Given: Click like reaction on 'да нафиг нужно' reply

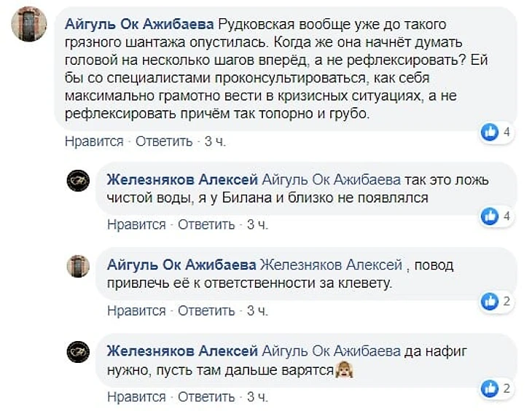Looking at the screenshot, I should tap(490, 388).
